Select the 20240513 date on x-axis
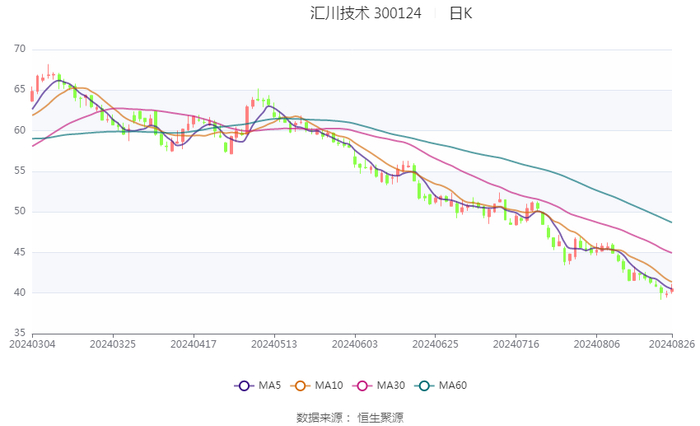Screen dimensions: 700x426 (274, 343)
